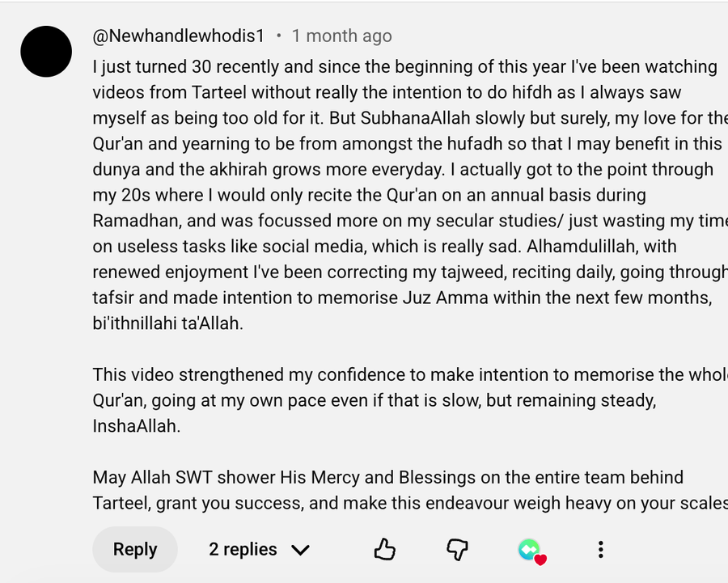Open the three-dot more actions menu
The width and height of the screenshot is (728, 583).
pos(601,550)
